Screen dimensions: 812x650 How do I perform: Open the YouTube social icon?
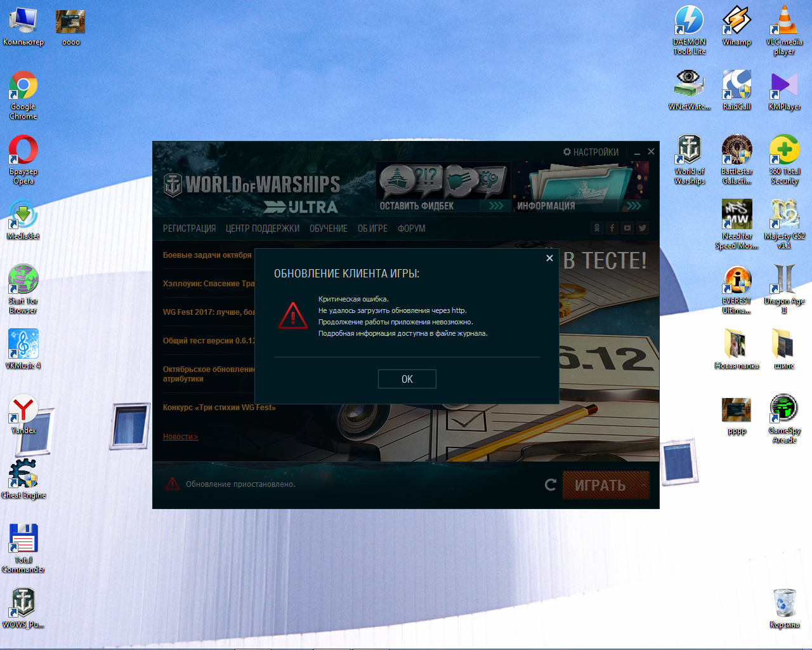tap(627, 228)
